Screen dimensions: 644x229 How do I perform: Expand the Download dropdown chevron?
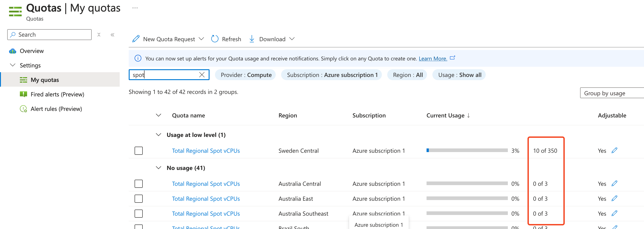[292, 39]
